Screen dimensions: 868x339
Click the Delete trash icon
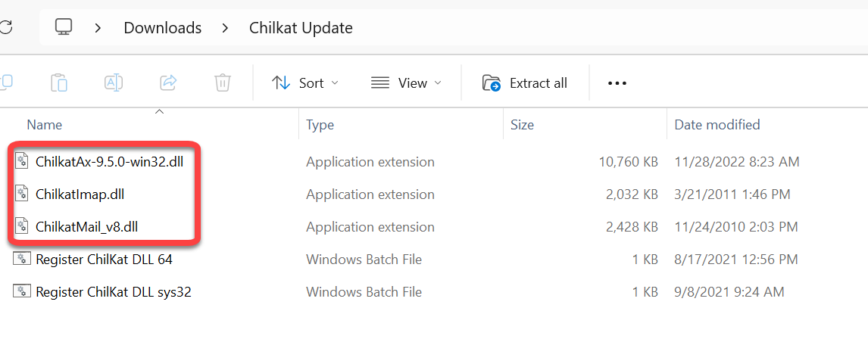(x=222, y=82)
